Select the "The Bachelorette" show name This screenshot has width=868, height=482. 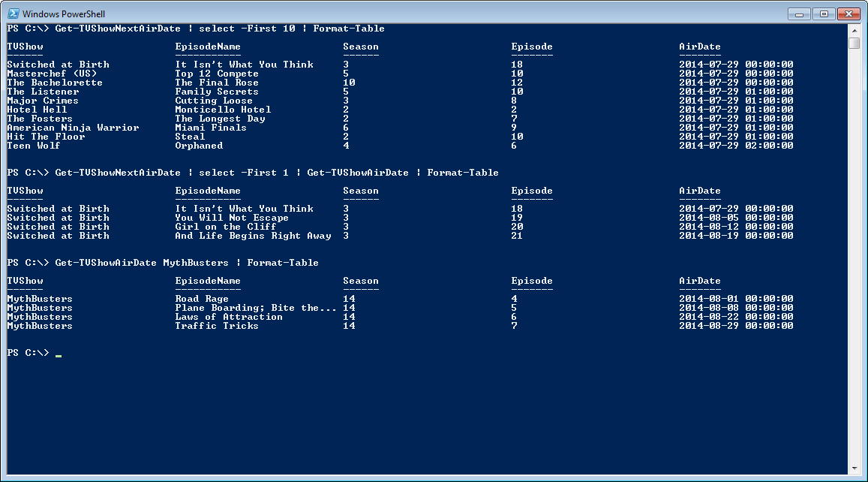click(x=55, y=83)
